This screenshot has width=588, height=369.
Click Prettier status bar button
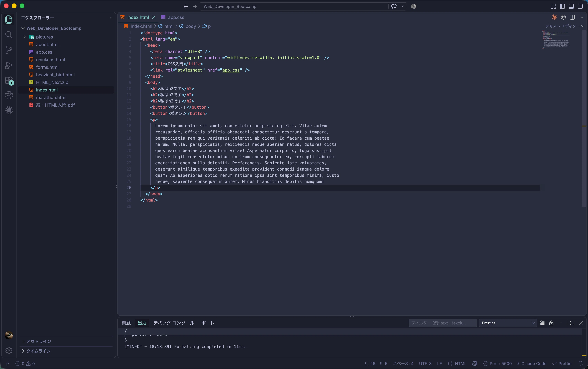tap(563, 363)
